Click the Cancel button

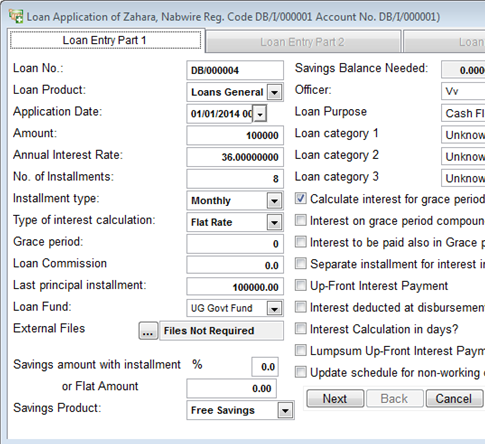pos(454,399)
